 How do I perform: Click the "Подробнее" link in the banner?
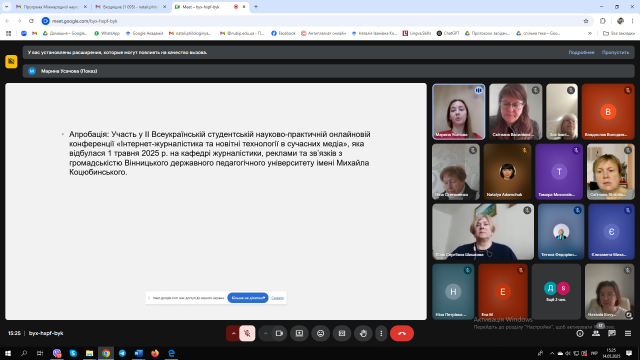(581, 52)
